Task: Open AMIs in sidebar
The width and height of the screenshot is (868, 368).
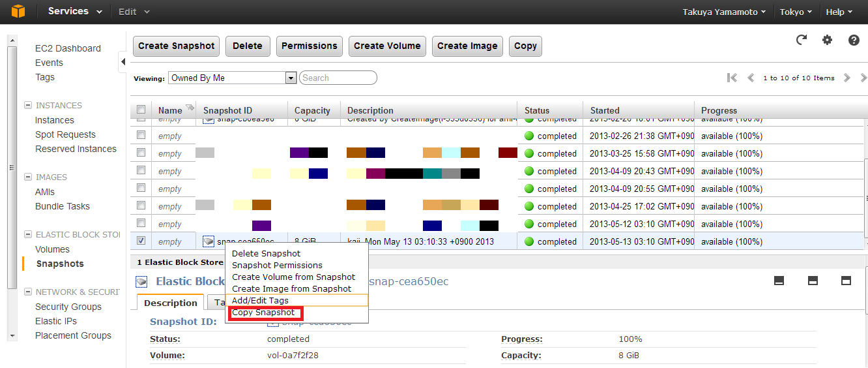Action: (45, 192)
